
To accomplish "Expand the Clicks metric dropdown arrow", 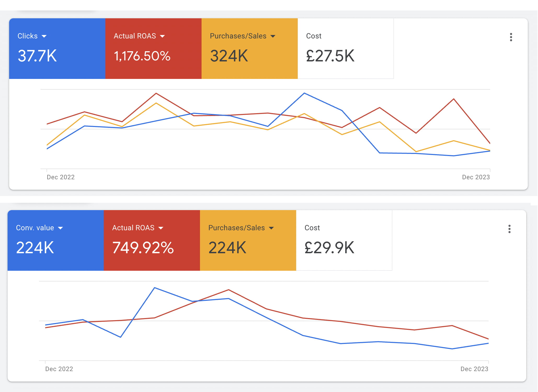I will pos(44,36).
